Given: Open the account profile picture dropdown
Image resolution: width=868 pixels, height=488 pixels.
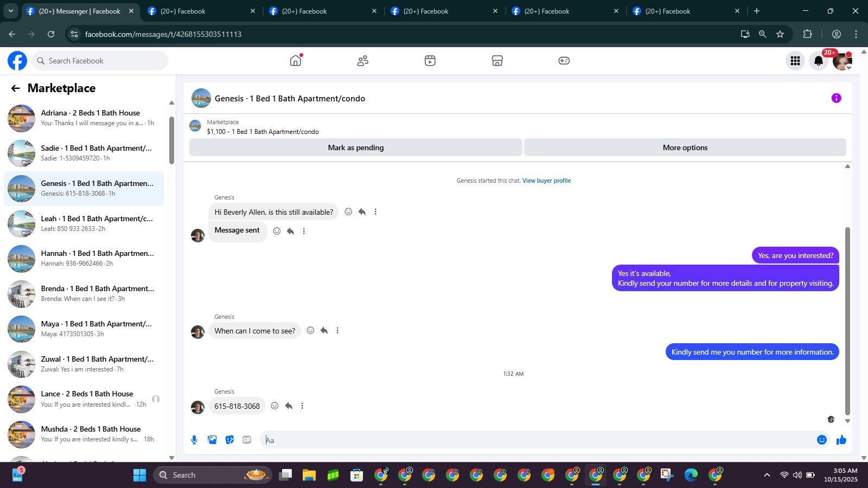Looking at the screenshot, I should (843, 61).
